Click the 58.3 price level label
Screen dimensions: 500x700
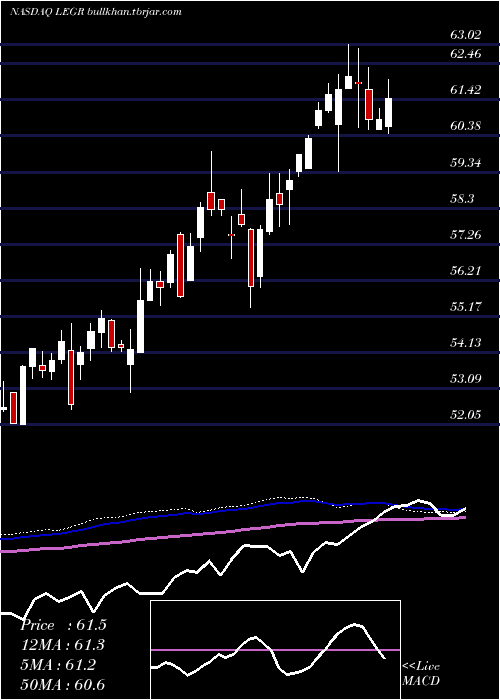pos(462,199)
